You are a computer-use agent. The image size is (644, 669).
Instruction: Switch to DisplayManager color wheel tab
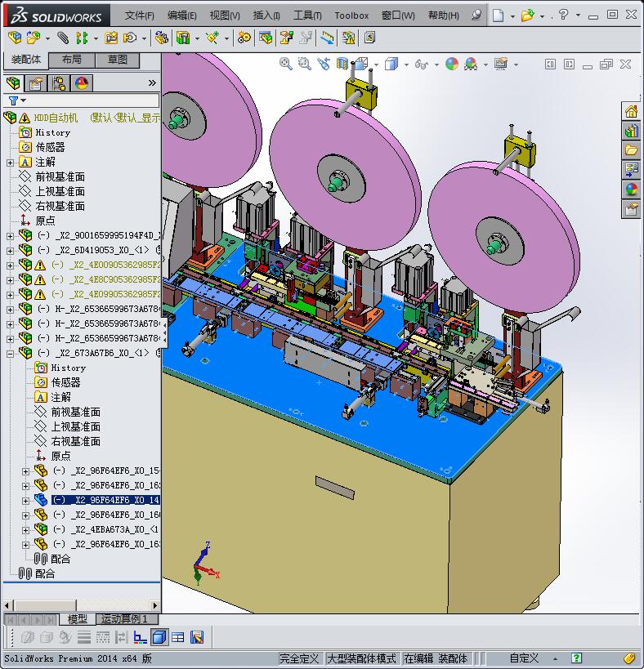(82, 83)
